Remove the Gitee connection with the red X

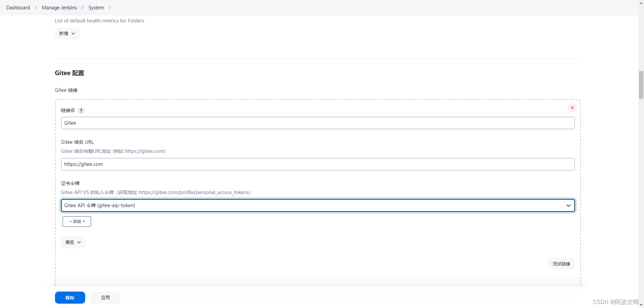tap(572, 108)
